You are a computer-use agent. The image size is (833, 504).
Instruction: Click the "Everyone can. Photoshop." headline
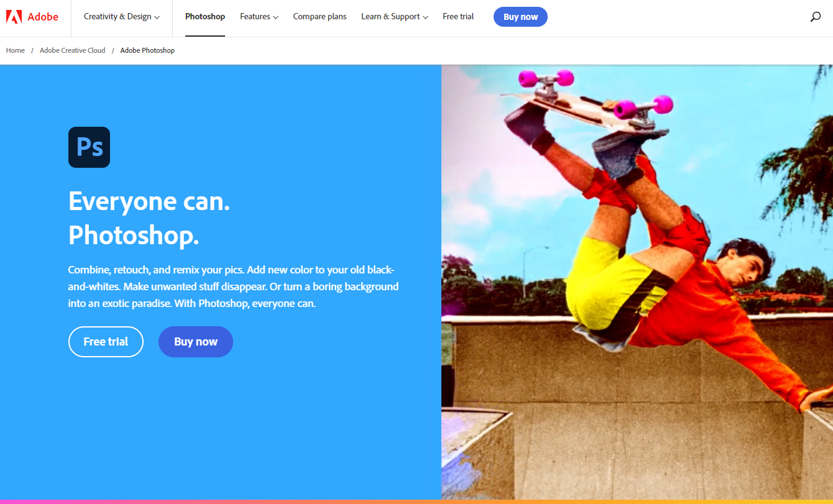point(149,218)
